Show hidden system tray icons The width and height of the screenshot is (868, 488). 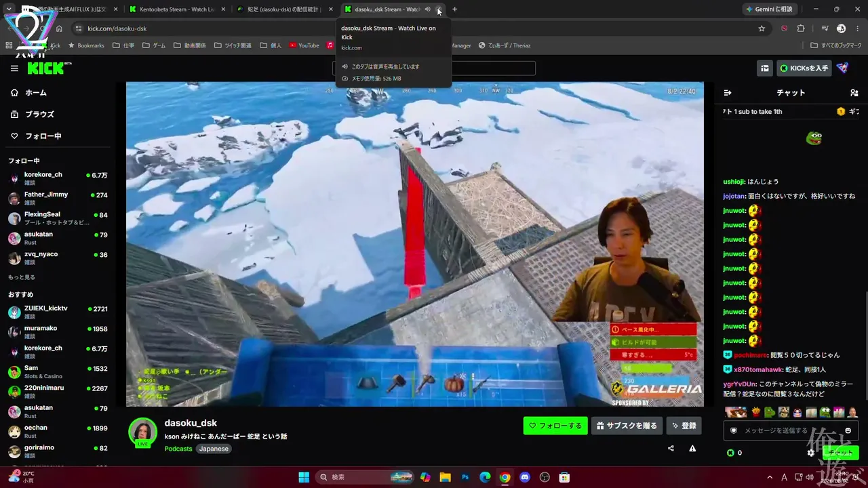tap(770, 477)
